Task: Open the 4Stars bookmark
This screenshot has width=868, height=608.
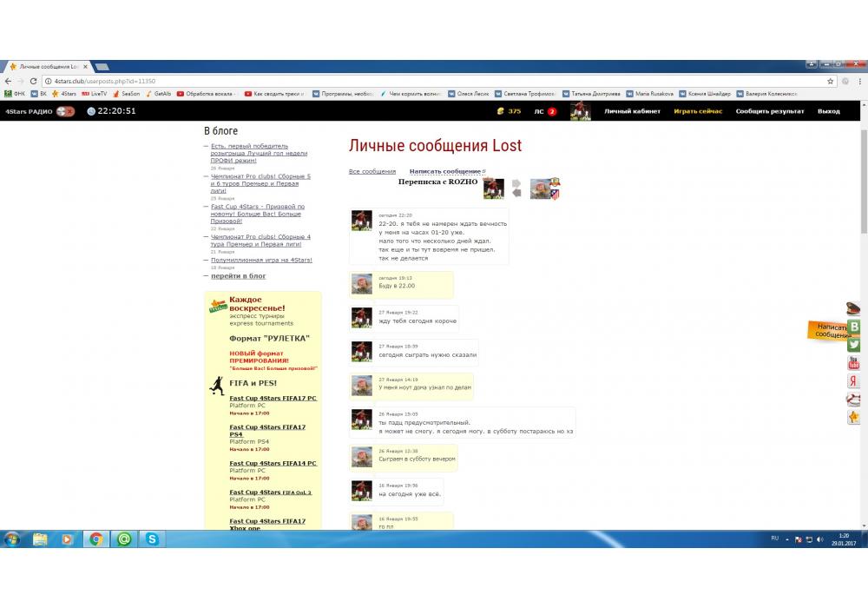Action: [x=64, y=94]
